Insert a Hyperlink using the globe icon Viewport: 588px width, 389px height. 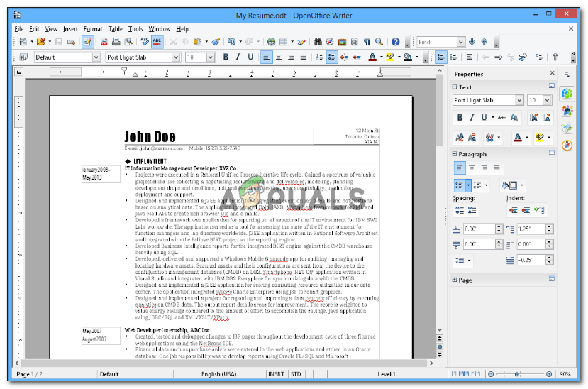[x=271, y=42]
